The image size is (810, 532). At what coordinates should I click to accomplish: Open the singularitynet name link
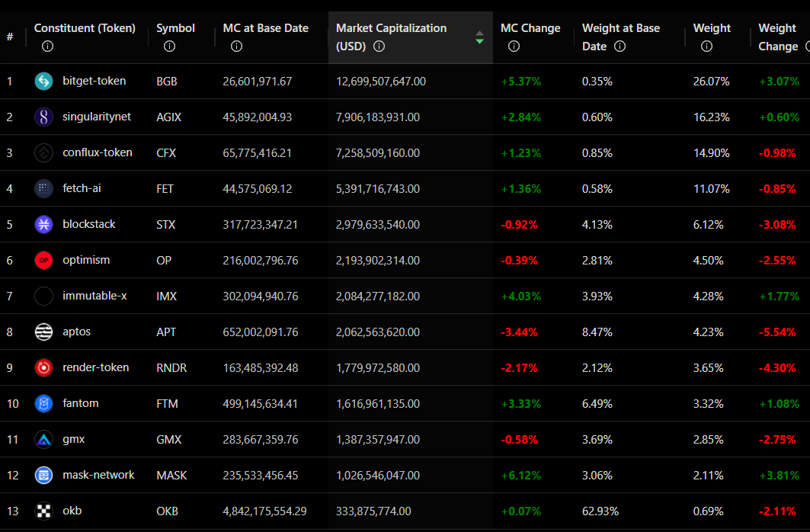(97, 117)
